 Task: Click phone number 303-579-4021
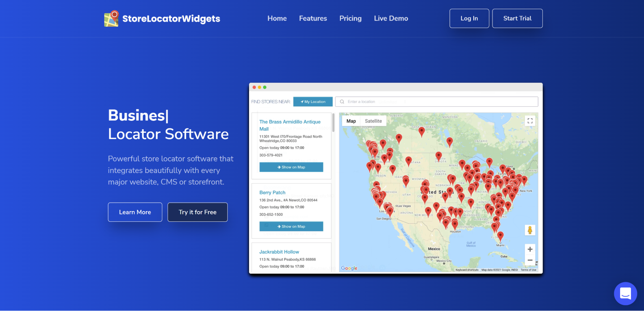click(x=271, y=155)
